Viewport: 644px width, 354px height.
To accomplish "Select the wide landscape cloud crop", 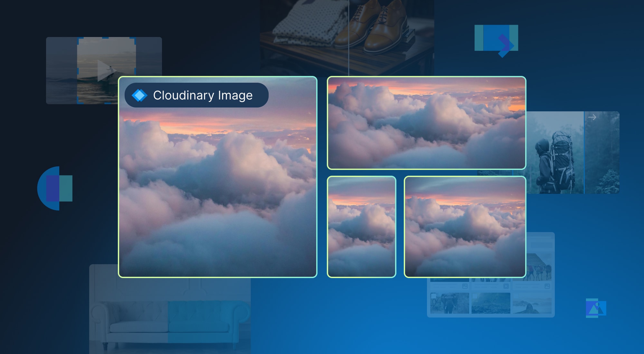I will pyautogui.click(x=426, y=123).
